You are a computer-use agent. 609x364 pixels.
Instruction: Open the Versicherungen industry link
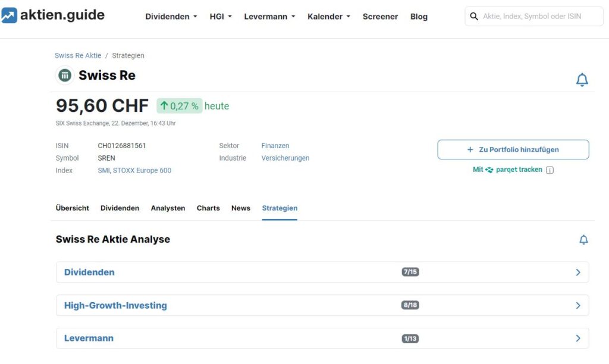[x=285, y=158]
